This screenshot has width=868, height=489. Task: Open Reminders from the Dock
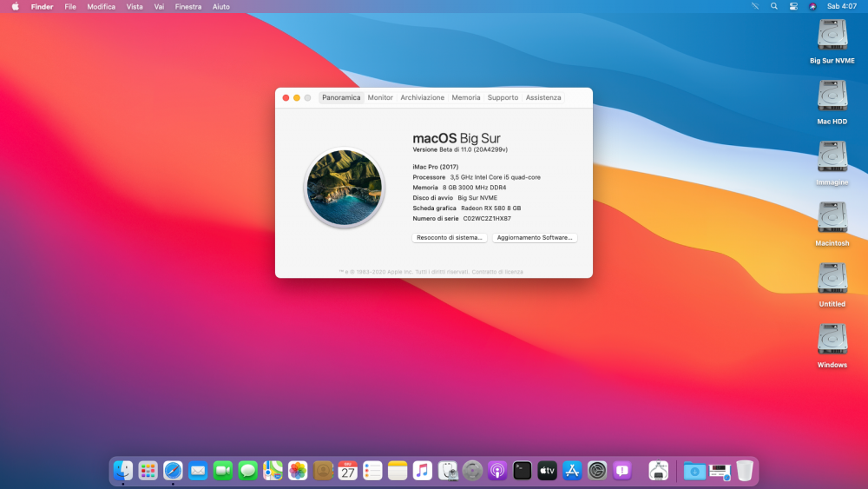[x=372, y=471]
